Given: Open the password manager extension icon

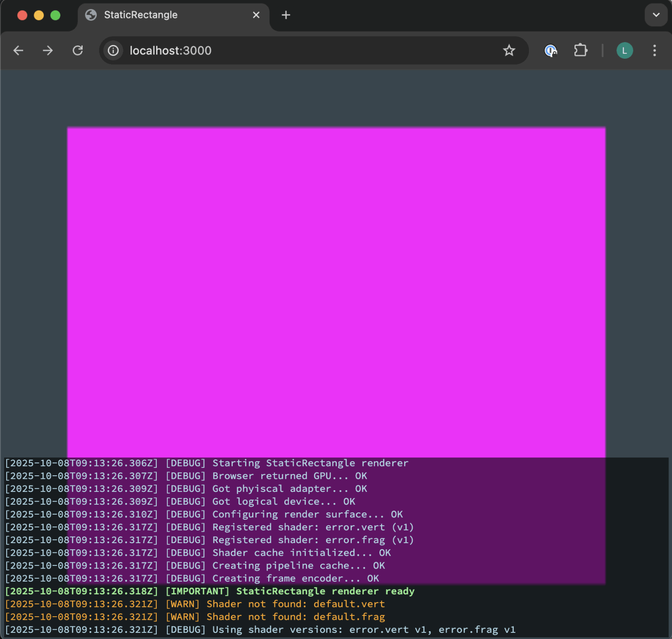Looking at the screenshot, I should 550,51.
